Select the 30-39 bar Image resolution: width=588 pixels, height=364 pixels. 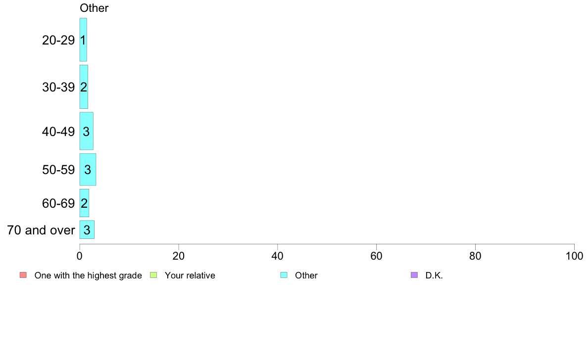(84, 87)
